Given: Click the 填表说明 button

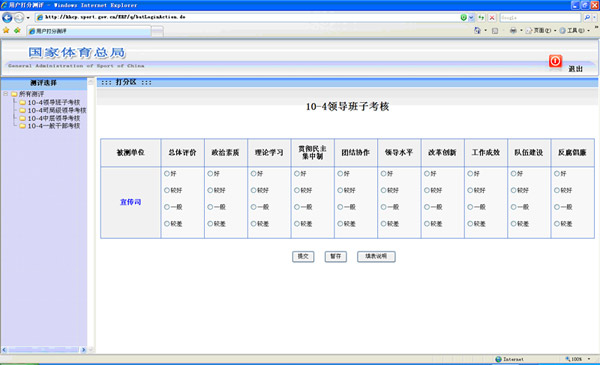Looking at the screenshot, I should click(x=376, y=256).
